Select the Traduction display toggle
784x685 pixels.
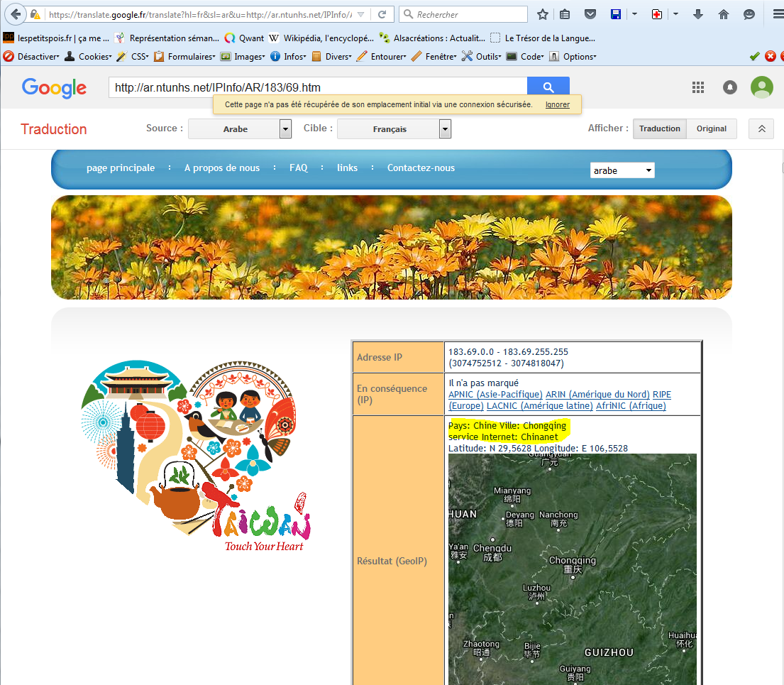point(659,128)
